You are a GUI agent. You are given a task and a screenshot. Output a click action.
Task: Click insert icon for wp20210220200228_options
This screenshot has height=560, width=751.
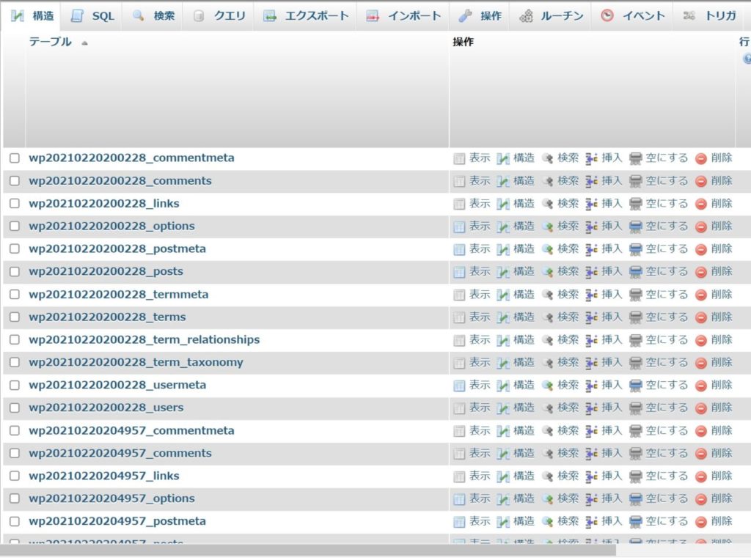tap(592, 226)
